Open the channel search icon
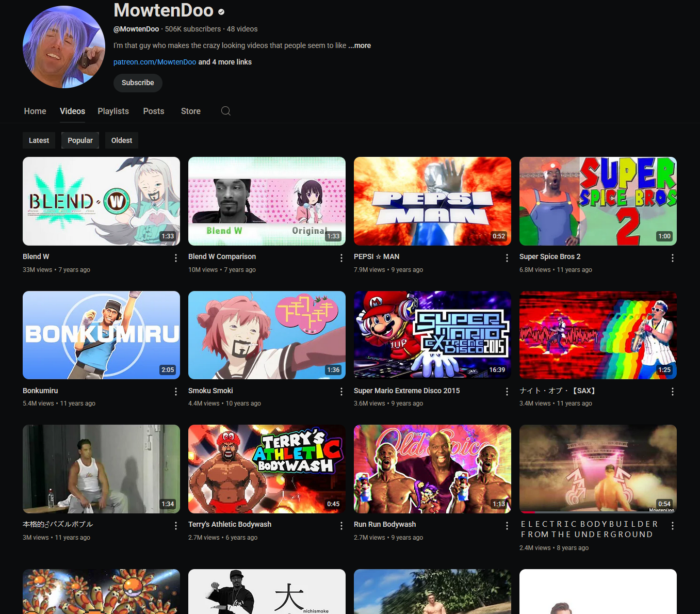 (225, 111)
